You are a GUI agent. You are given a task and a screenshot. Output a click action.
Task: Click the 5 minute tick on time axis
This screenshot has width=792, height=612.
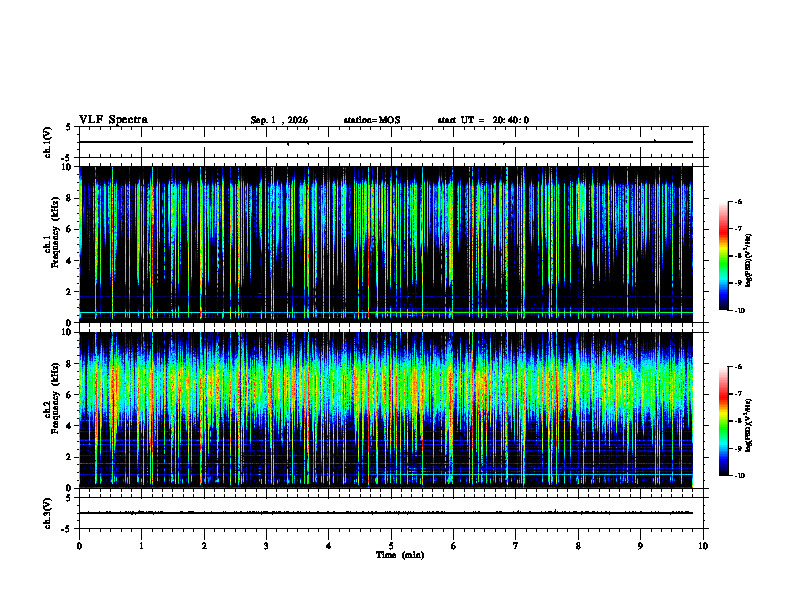tap(391, 546)
